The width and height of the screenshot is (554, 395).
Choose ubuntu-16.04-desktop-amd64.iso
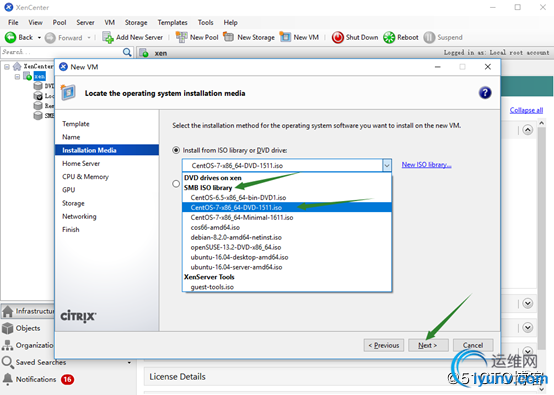click(287, 257)
